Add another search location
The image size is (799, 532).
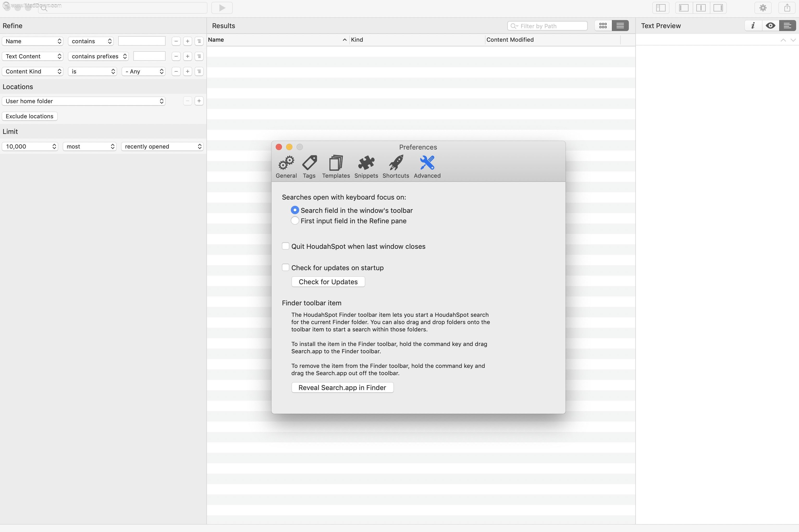[199, 101]
